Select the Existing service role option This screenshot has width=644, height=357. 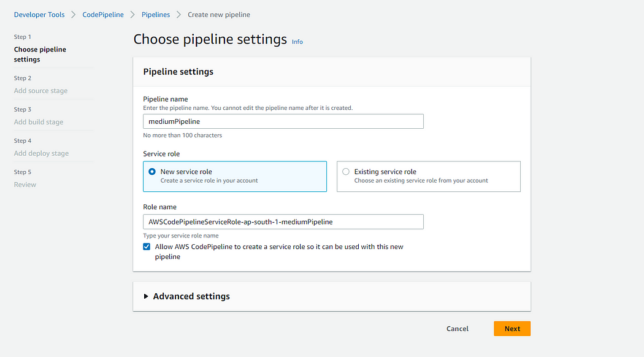[x=428, y=176]
